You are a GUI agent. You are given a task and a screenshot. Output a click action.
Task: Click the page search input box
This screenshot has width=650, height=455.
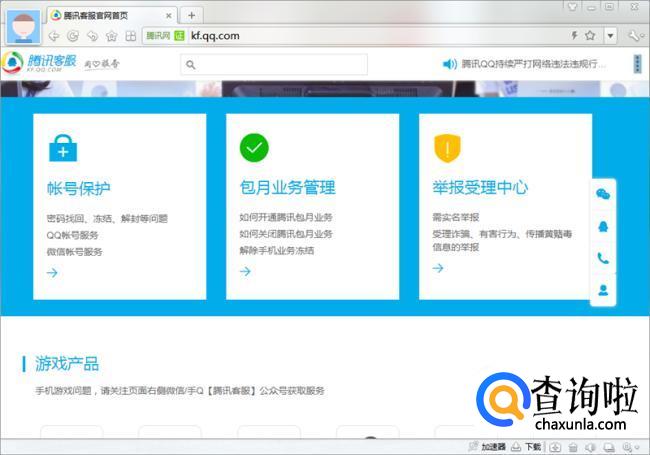point(274,65)
